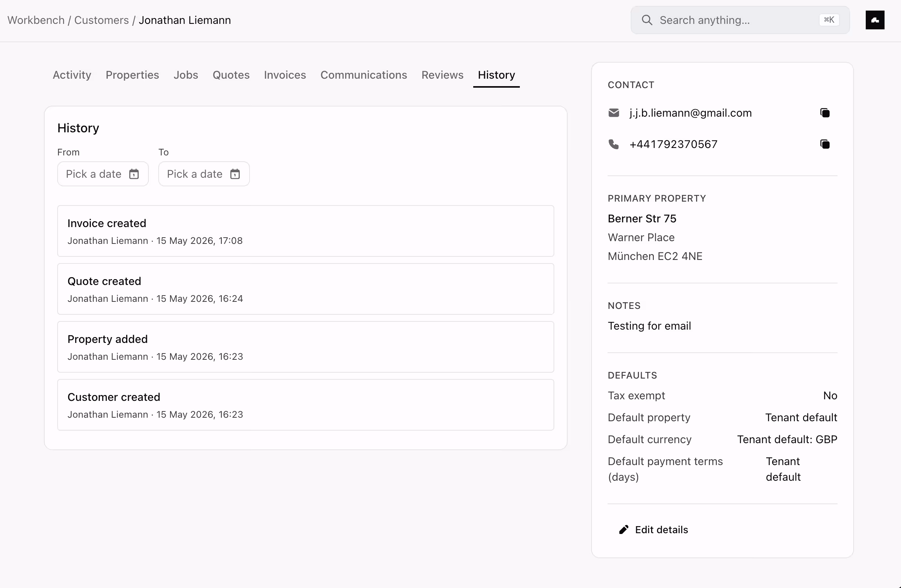Screen dimensions: 901x588
Task: Open the Invoice created history entry
Action: (x=306, y=231)
